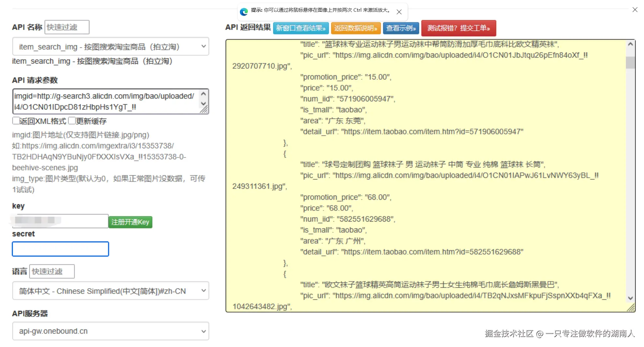Enable the 返回XML格式 checkbox
The image size is (644, 347).
[x=16, y=121]
